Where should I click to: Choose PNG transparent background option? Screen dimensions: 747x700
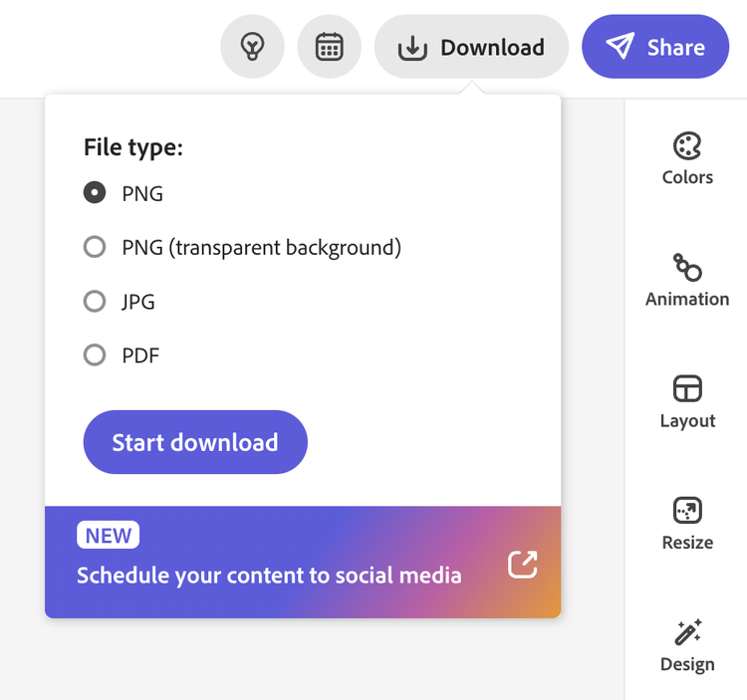point(95,247)
